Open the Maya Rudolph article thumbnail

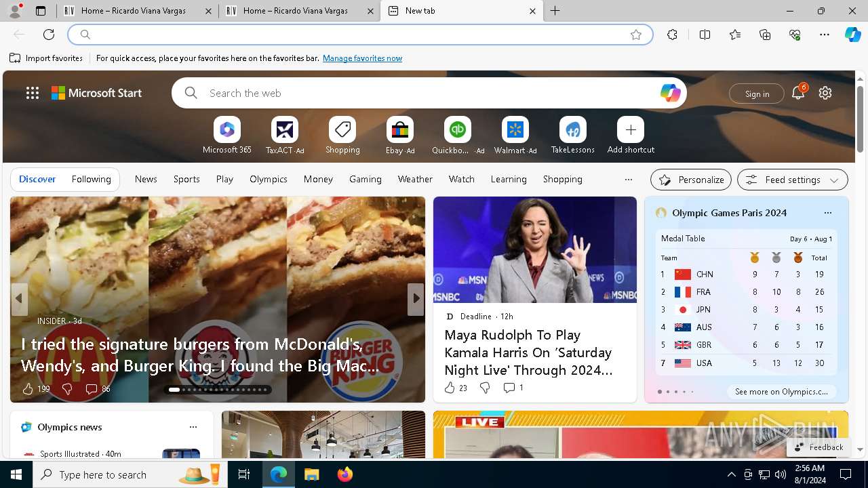tap(535, 249)
